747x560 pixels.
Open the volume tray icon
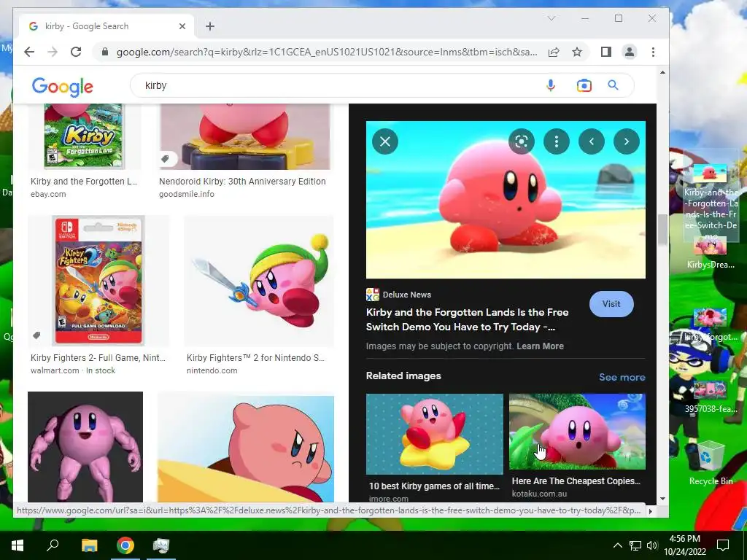tap(652, 545)
